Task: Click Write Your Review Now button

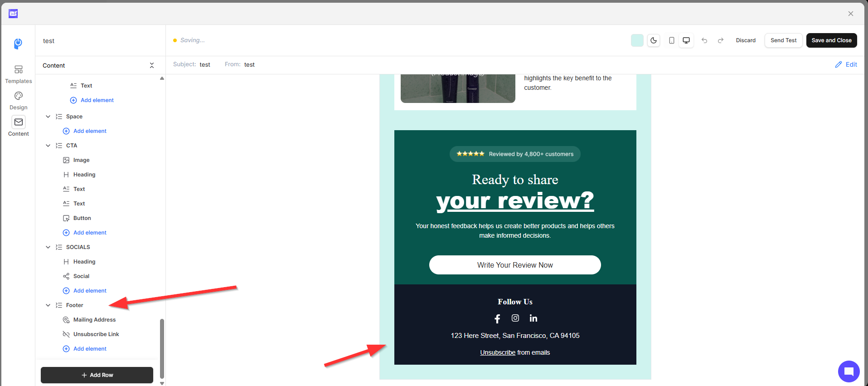Action: (x=515, y=265)
